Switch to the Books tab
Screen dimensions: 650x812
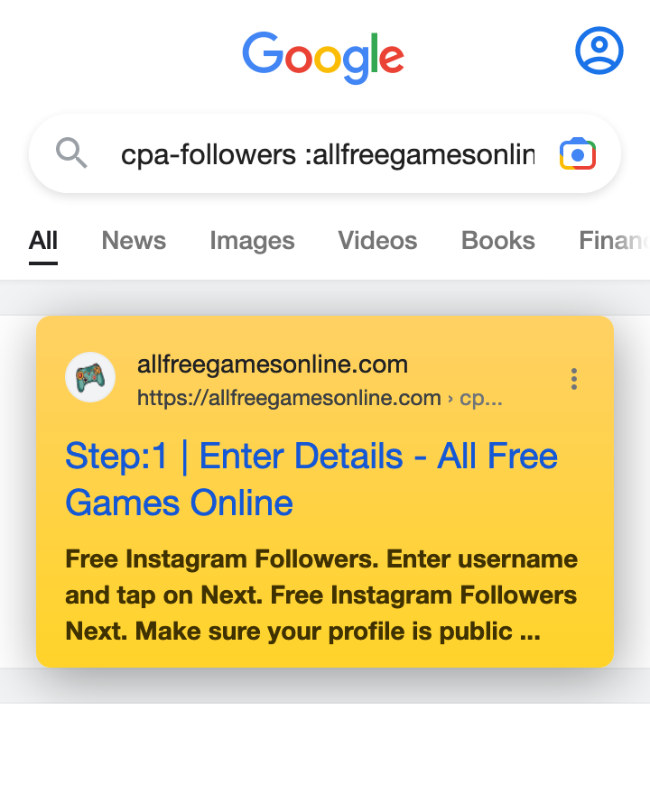coord(498,241)
